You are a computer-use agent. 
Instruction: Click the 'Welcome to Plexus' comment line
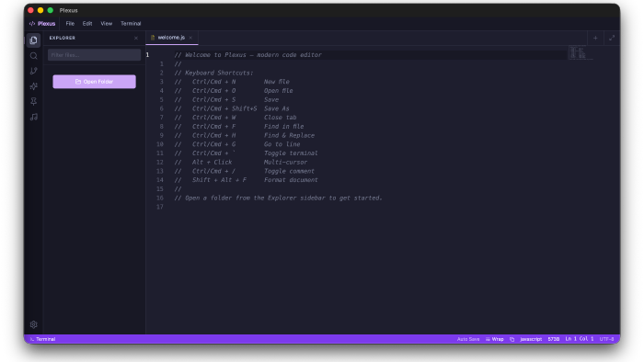pos(248,55)
